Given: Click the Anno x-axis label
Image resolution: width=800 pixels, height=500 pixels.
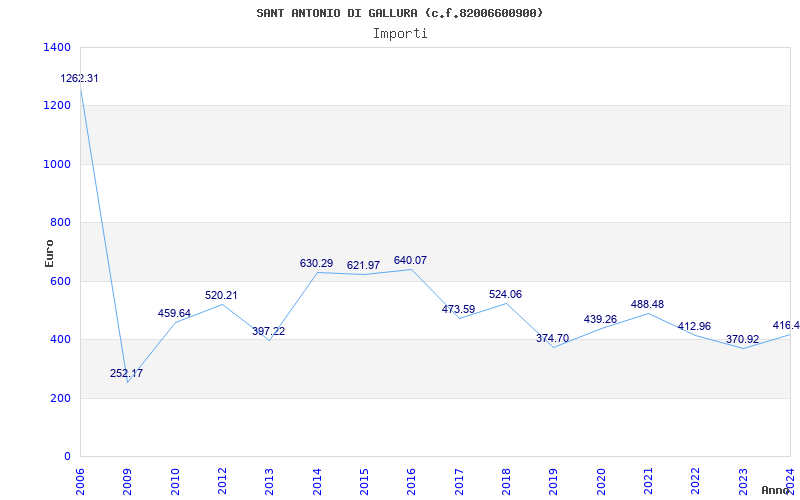Looking at the screenshot, I should click(x=774, y=490).
